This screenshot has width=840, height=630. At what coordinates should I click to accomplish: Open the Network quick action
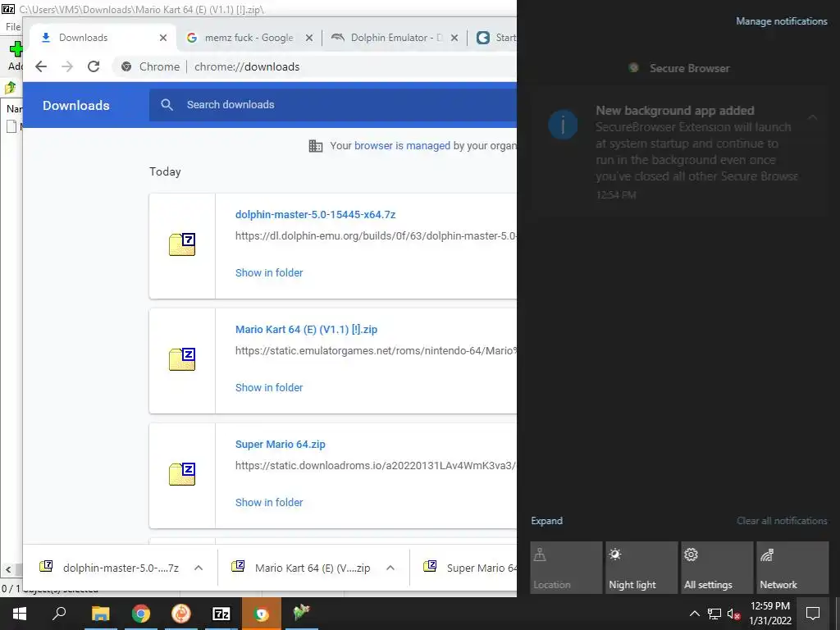coord(792,568)
